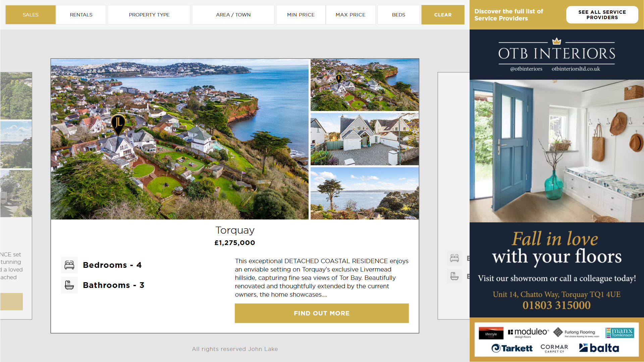This screenshot has height=362, width=644.
Task: Click the bed icon beside Bedrooms
Action: [x=69, y=265]
